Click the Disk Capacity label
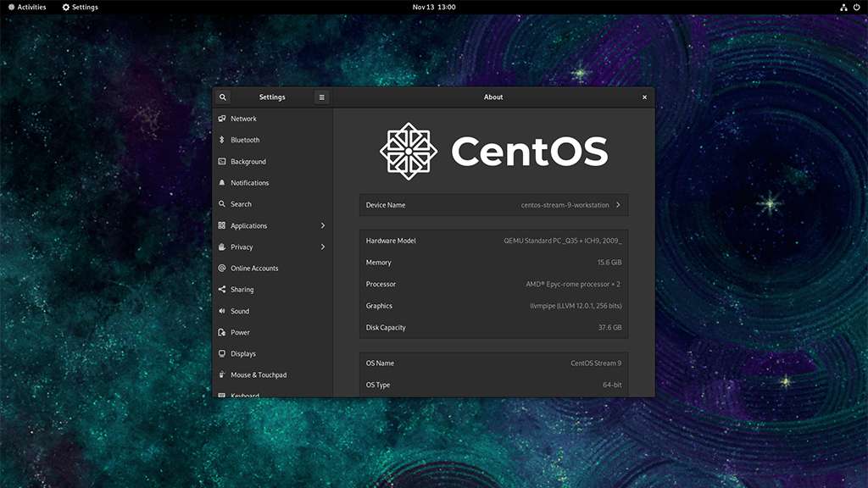Image resolution: width=868 pixels, height=488 pixels. tap(386, 327)
